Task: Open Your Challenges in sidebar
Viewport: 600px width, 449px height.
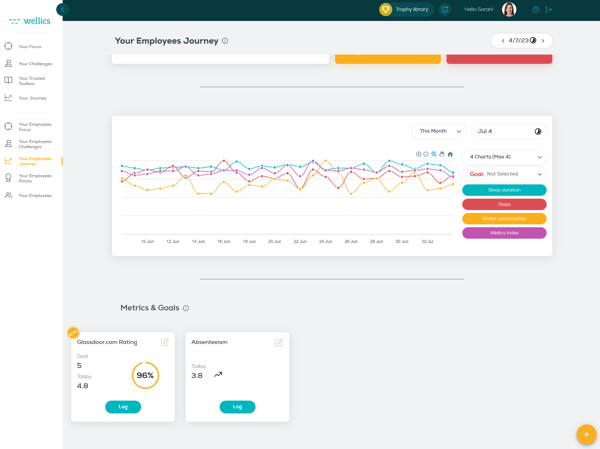Action: (35, 64)
